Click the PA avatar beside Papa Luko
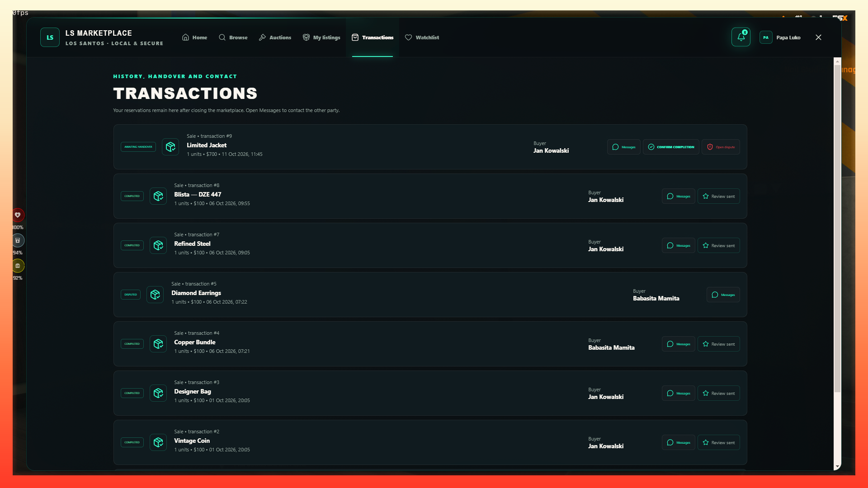 coord(766,38)
